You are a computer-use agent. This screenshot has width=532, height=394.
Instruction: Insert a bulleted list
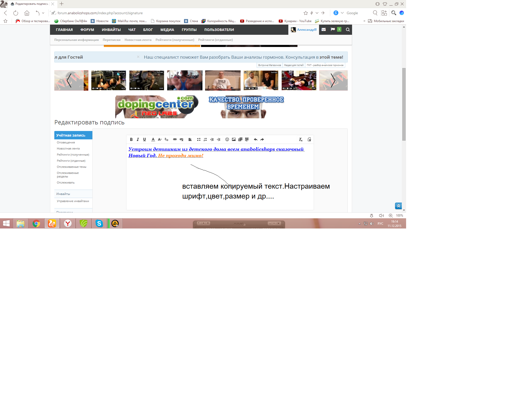point(199,139)
